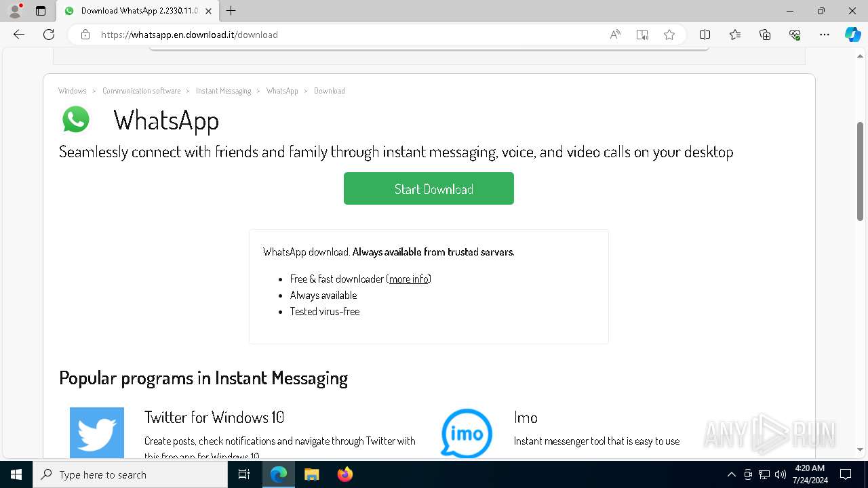Screen dimensions: 868x488
Task: Open Immersive Reader icon
Action: pos(642,35)
